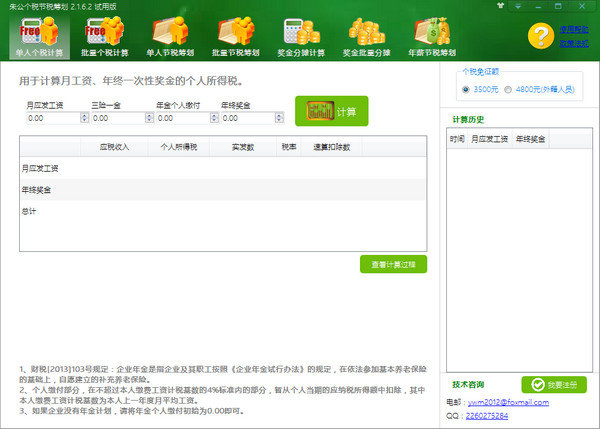Open the 政策法规 link
The image size is (600, 429).
574,44
